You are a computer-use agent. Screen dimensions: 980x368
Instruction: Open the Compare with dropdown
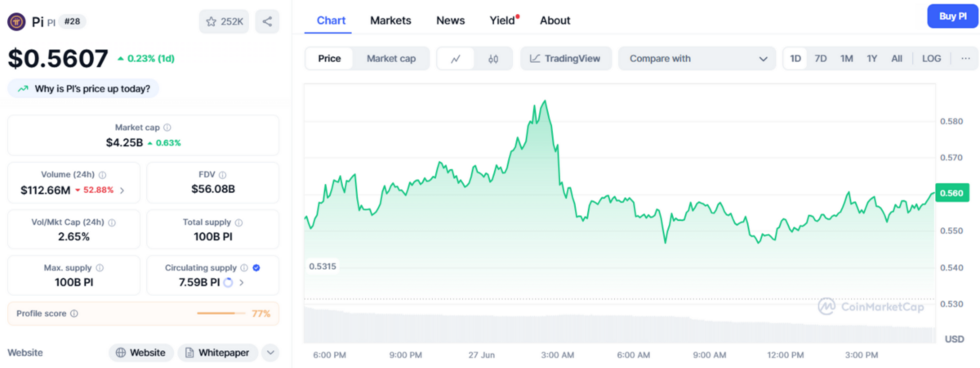697,59
